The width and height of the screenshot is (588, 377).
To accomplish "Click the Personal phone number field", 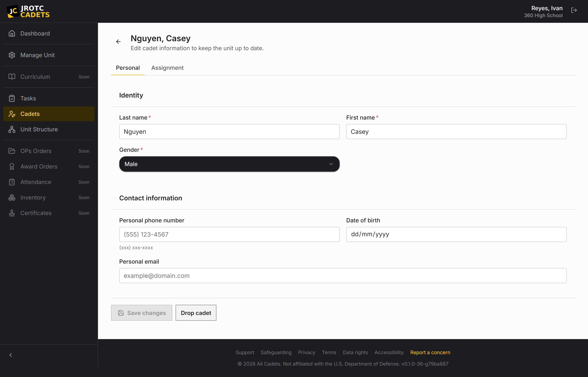I will [229, 235].
